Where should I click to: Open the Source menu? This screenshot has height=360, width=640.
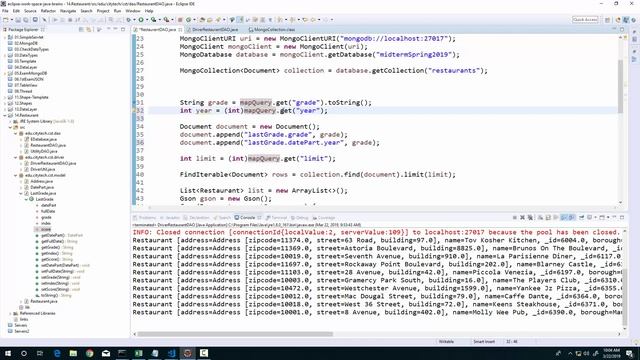30,11
